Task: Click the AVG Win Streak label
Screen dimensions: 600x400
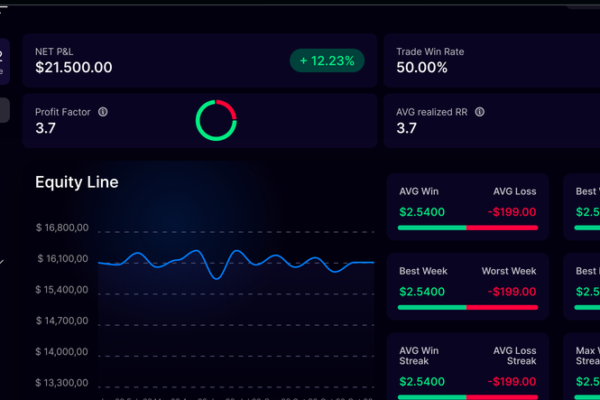Action: 421,357
